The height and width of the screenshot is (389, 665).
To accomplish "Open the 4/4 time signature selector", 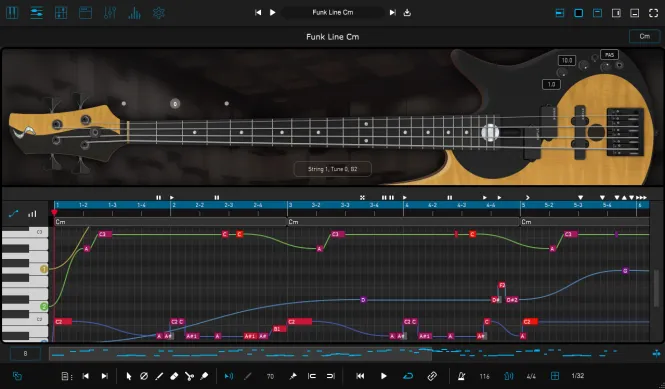I will point(531,376).
